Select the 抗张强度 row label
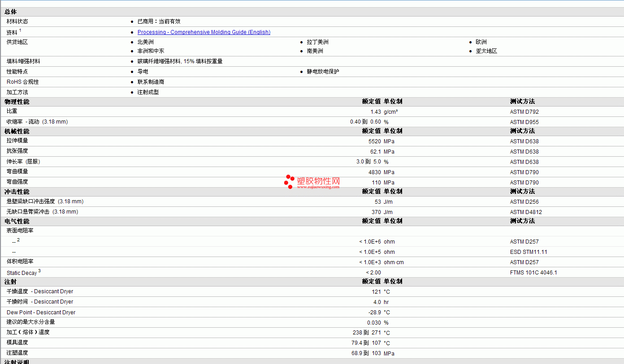Image resolution: width=624 pixels, height=364 pixels. coord(17,151)
